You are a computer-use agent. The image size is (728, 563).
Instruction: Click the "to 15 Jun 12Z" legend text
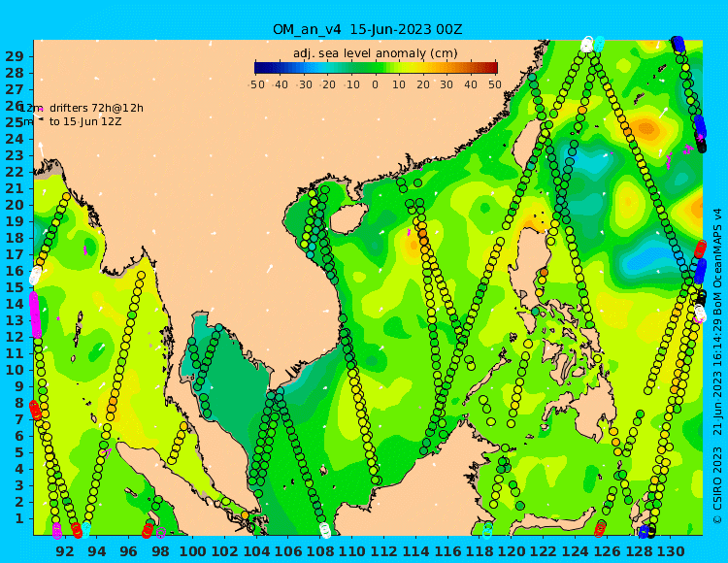click(x=85, y=121)
